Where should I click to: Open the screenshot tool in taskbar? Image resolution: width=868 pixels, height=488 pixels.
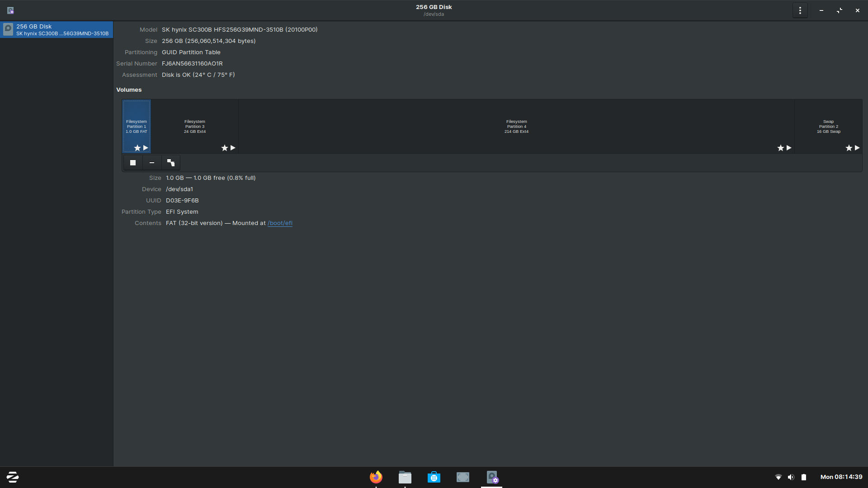point(463,477)
